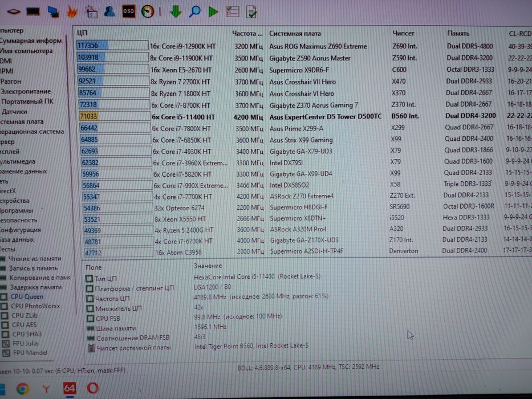The width and height of the screenshot is (532, 399).
Task: Open Opera from the taskbar
Action: click(x=92, y=388)
